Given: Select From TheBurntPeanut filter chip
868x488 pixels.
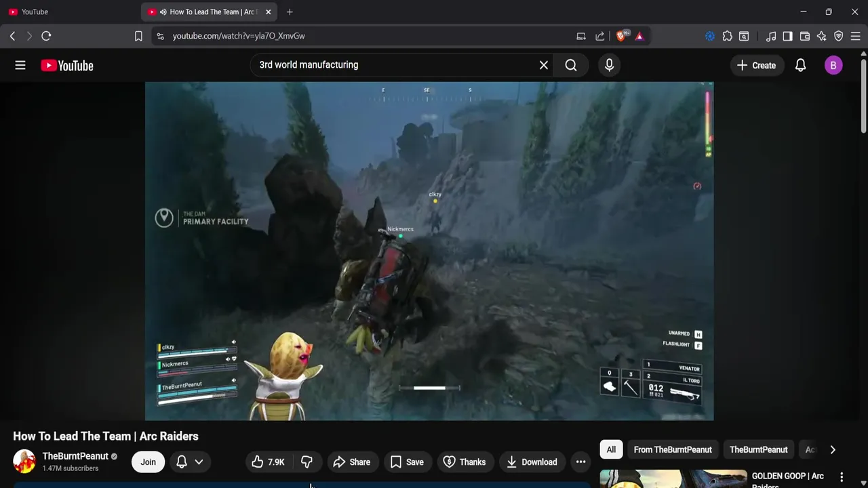Looking at the screenshot, I should point(673,449).
